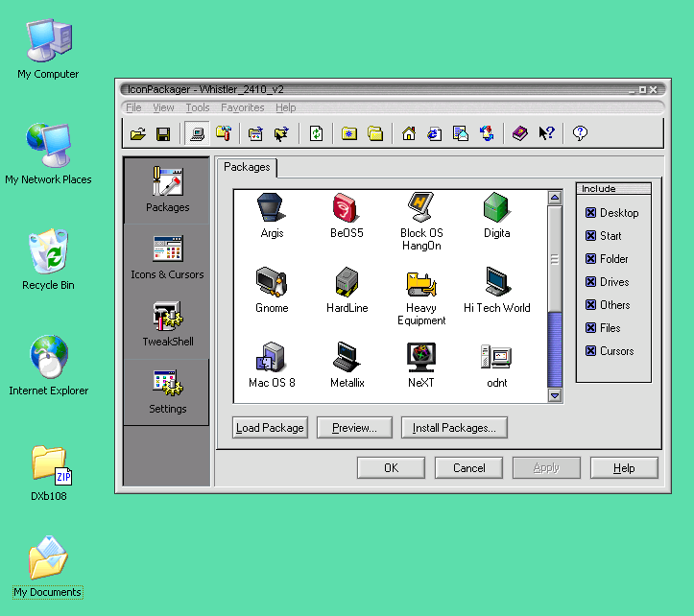Select Recycle Bin desktop icon
Viewport: 694px width, 616px height.
48,260
